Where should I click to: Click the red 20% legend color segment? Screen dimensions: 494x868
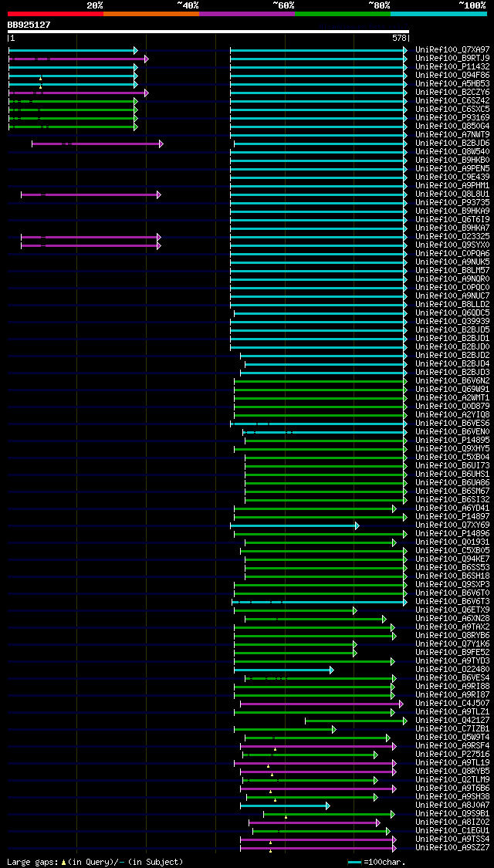pyautogui.click(x=56, y=13)
